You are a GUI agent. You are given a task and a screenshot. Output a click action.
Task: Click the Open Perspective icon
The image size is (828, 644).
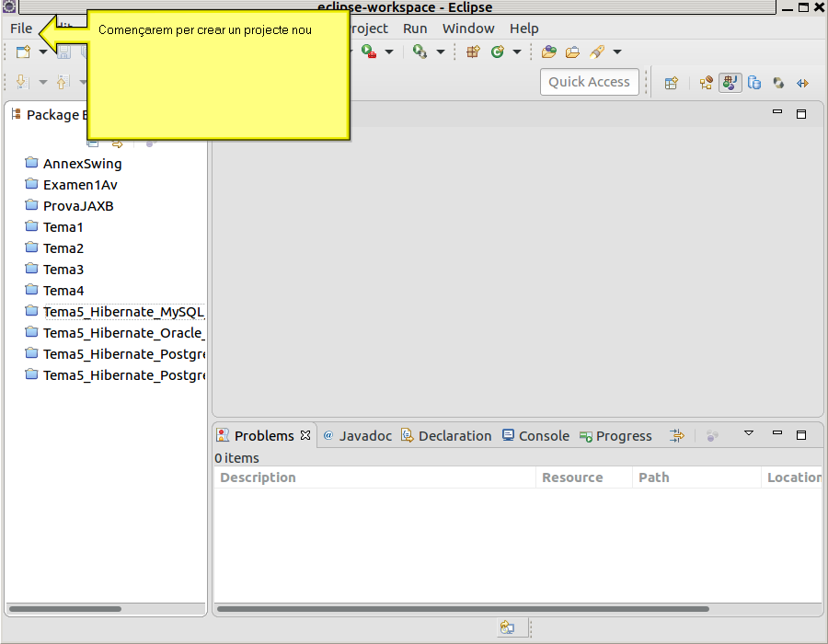[672, 83]
